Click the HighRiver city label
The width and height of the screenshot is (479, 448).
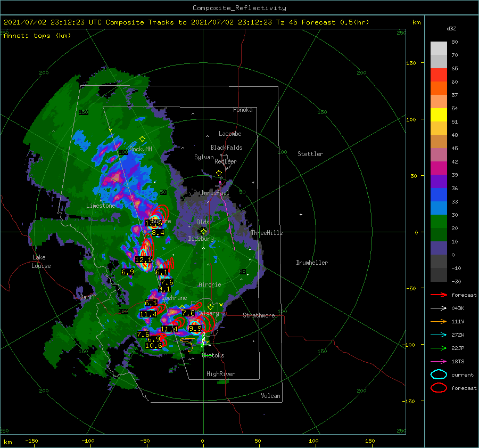[221, 374]
